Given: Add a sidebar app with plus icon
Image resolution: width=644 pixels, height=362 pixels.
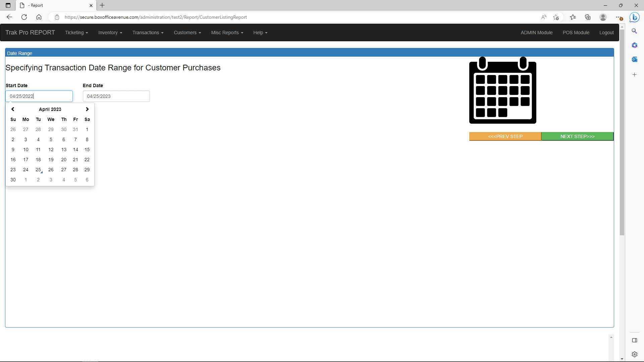Looking at the screenshot, I should (634, 74).
